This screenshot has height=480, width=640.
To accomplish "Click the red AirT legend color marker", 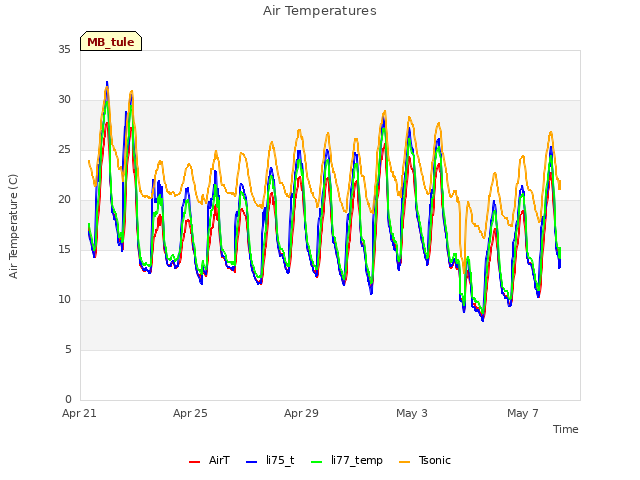I will [x=194, y=462].
